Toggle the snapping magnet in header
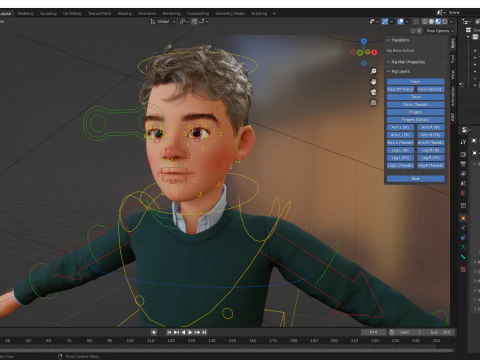The width and height of the screenshot is (480, 360). coord(194,22)
